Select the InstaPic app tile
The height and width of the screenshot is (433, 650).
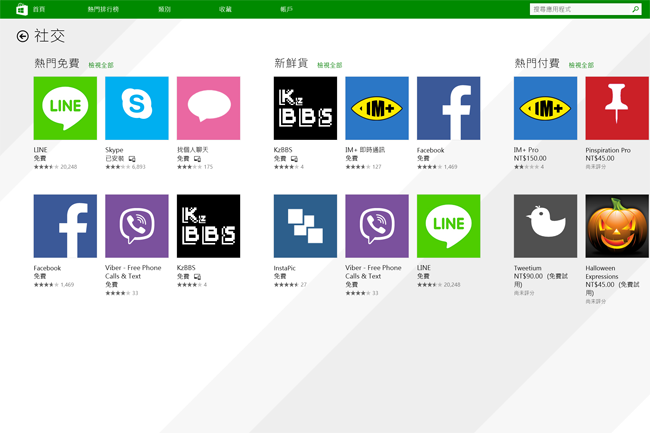click(305, 226)
